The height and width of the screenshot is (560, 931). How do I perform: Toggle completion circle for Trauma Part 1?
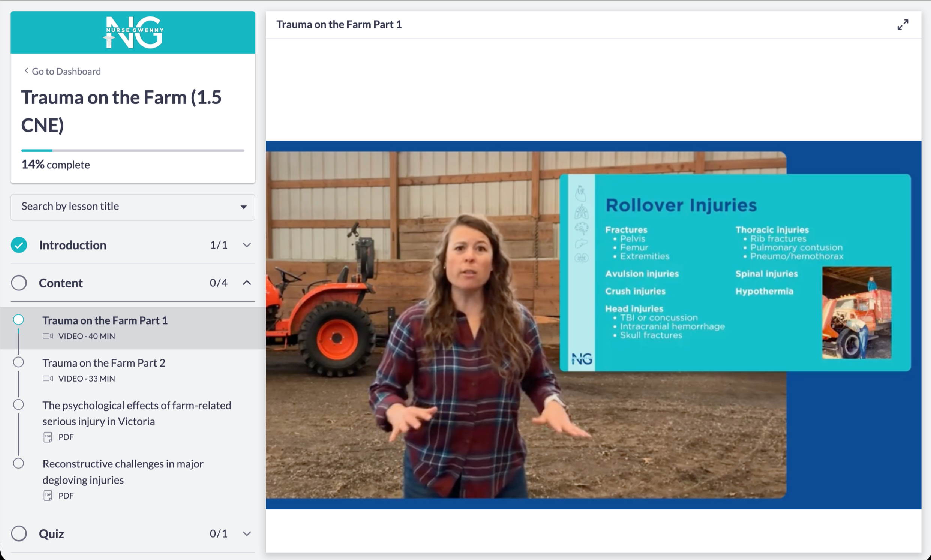point(18,320)
